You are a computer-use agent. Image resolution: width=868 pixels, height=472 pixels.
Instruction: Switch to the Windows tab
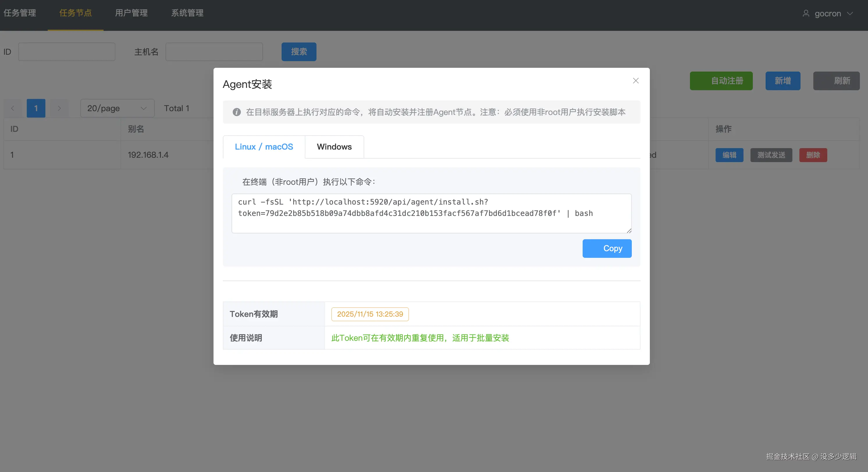[x=334, y=147]
